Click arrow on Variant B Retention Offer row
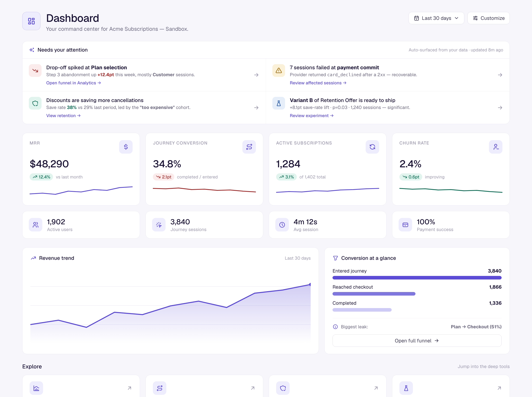532x397 pixels. coord(500,108)
